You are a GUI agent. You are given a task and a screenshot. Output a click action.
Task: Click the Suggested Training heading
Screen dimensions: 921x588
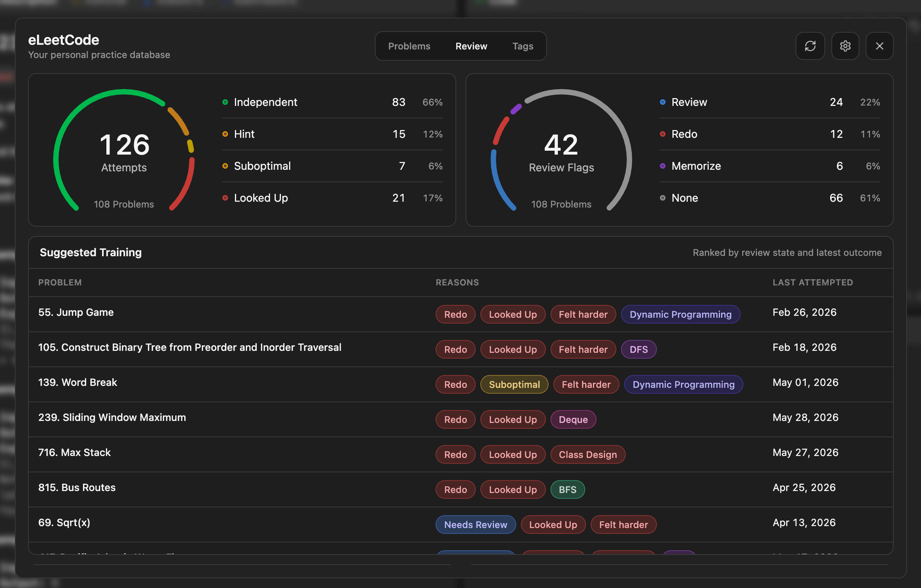pyautogui.click(x=91, y=252)
